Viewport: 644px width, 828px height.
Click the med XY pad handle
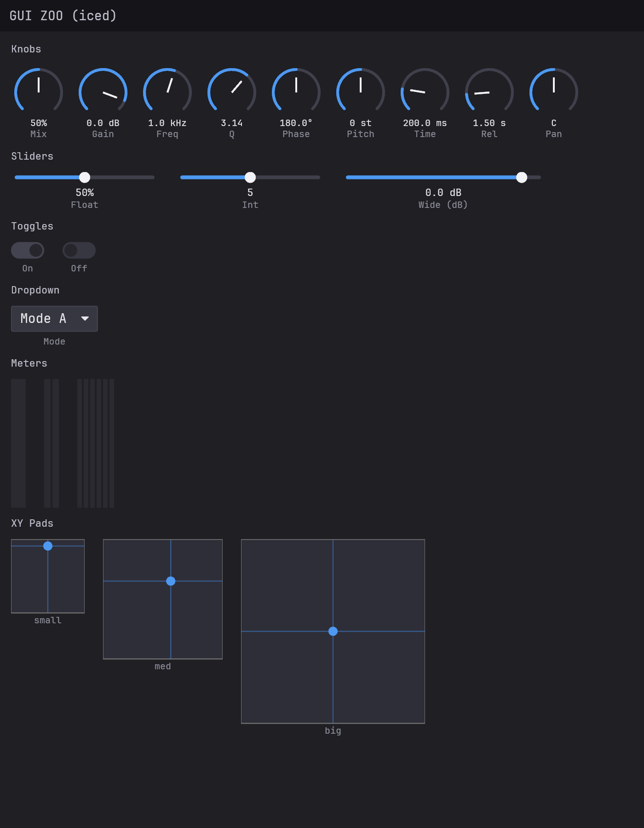pyautogui.click(x=171, y=581)
